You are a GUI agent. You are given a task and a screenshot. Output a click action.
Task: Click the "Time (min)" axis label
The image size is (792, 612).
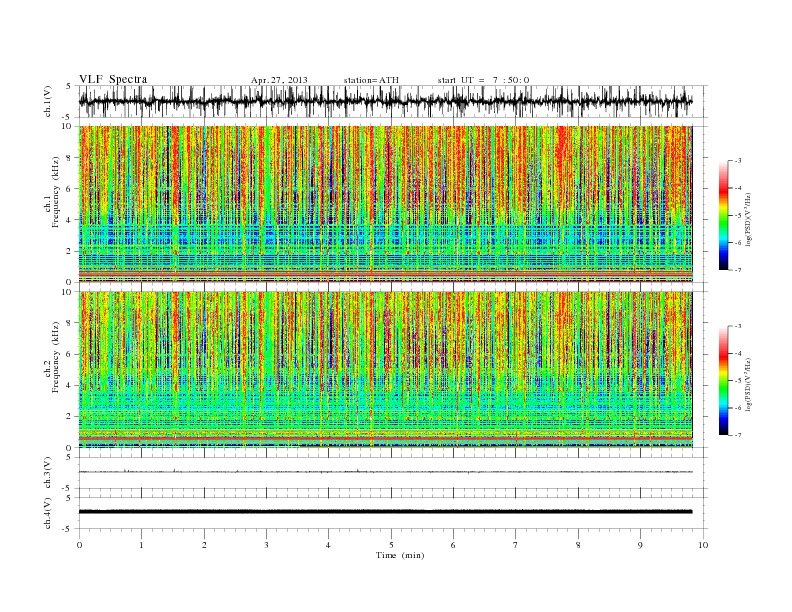[x=400, y=555]
